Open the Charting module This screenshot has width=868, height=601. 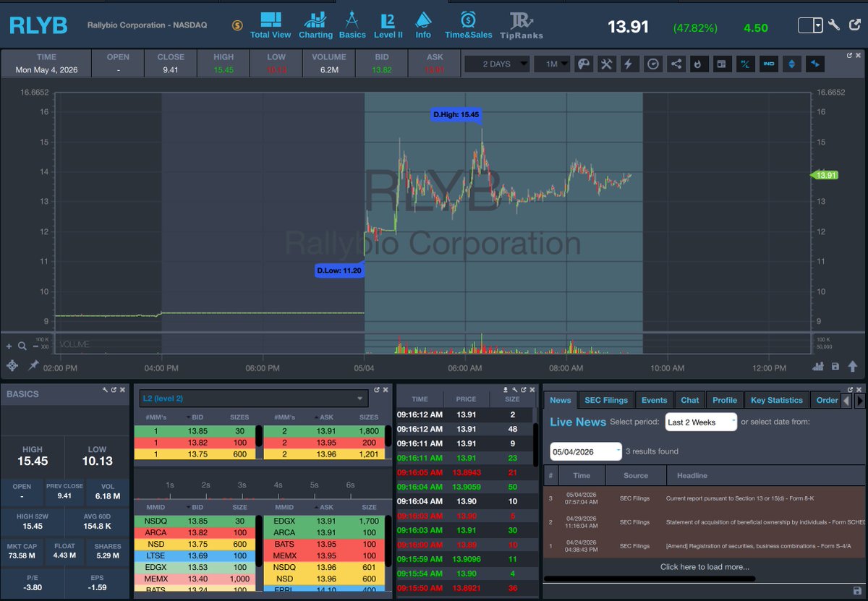coord(315,25)
